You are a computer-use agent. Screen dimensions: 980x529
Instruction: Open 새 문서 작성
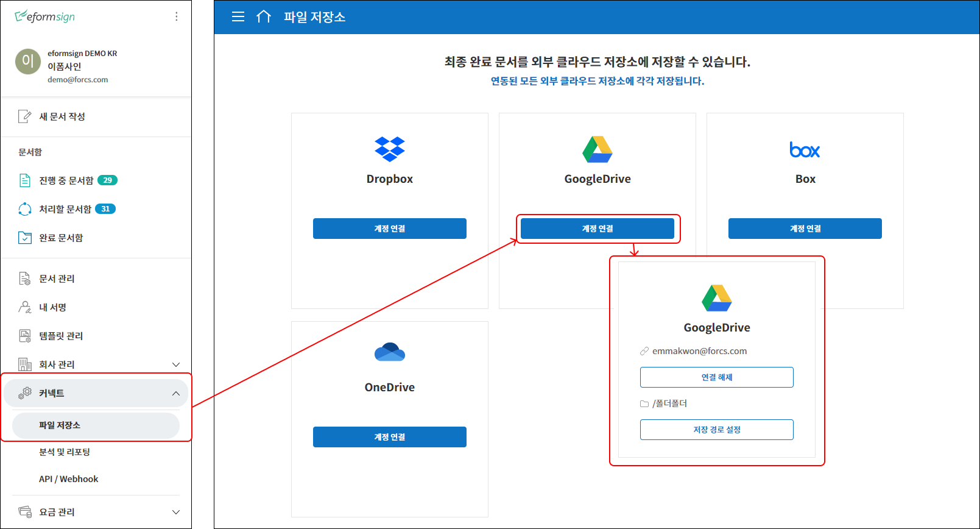62,116
